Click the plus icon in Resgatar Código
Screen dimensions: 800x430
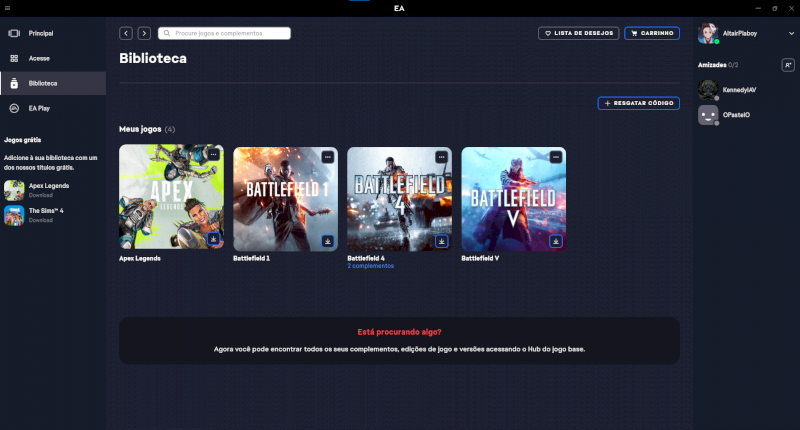coord(607,103)
